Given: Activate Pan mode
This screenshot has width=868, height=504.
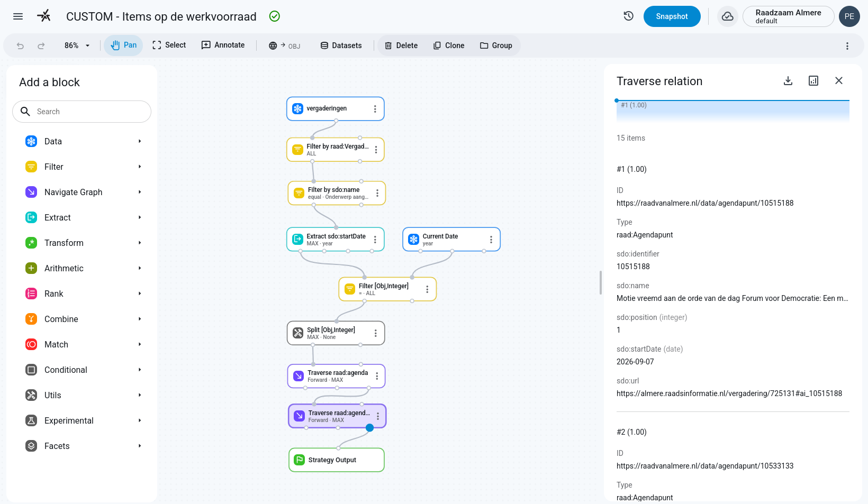Looking at the screenshot, I should tap(123, 45).
